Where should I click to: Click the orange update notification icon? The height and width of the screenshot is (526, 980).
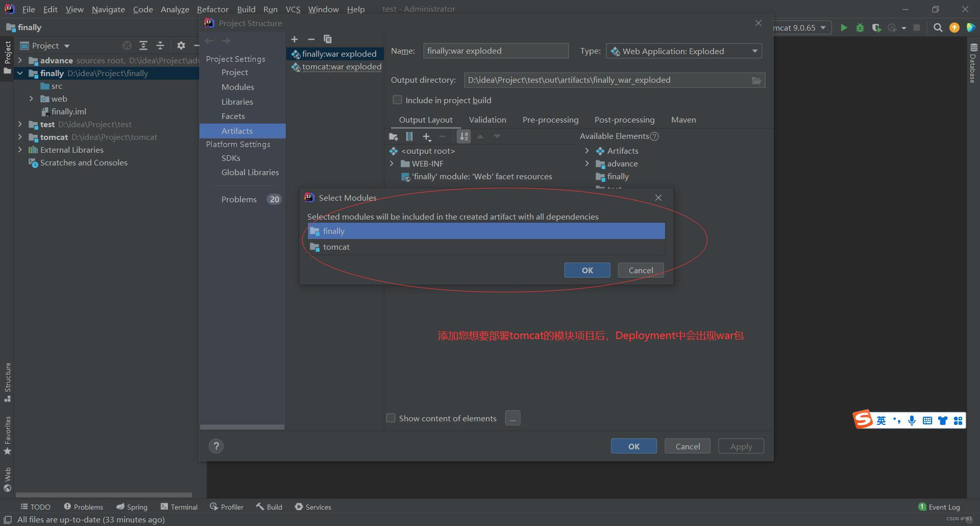(954, 28)
